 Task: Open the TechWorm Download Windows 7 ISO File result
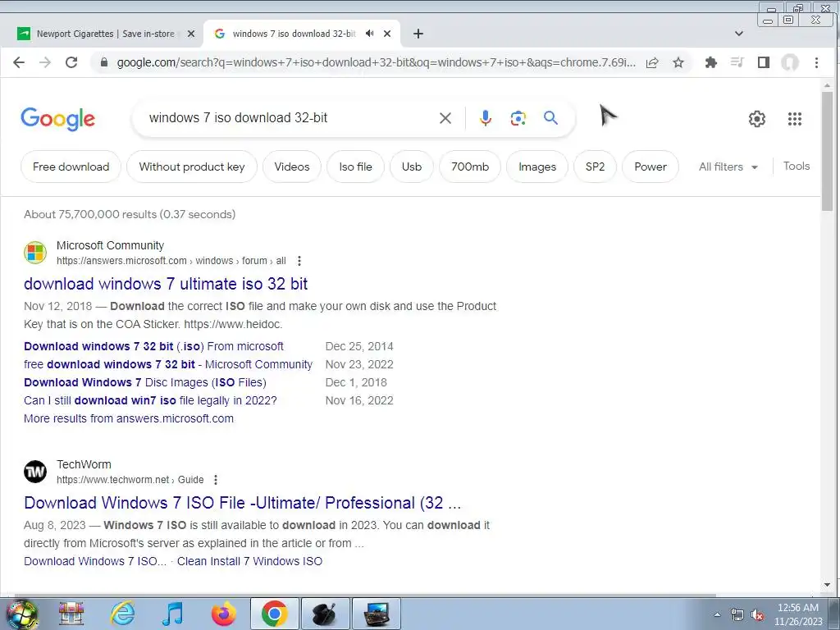point(242,503)
